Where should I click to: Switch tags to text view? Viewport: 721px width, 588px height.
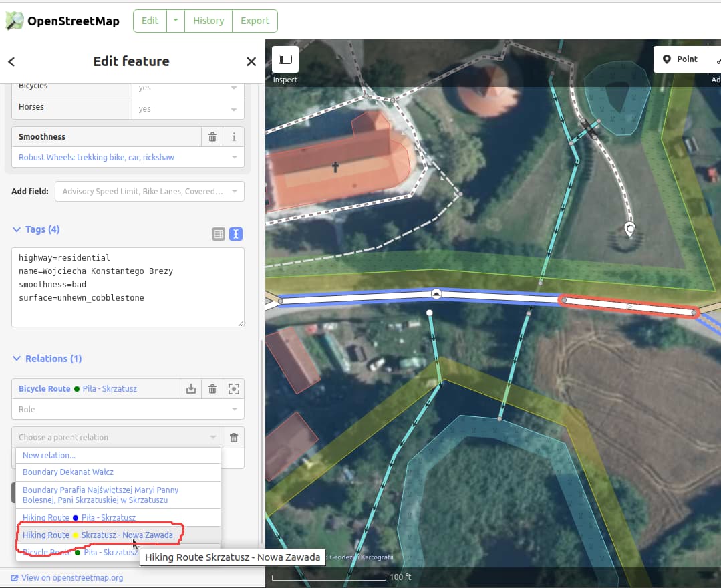click(x=236, y=234)
